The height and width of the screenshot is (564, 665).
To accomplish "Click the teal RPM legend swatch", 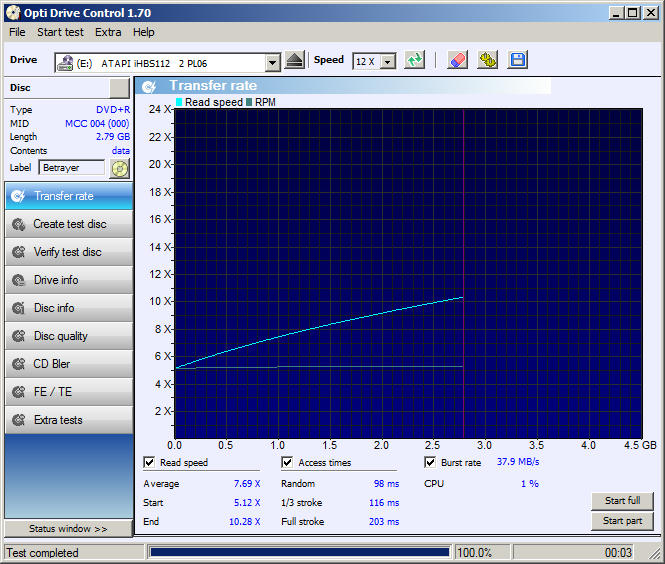I will (x=249, y=102).
